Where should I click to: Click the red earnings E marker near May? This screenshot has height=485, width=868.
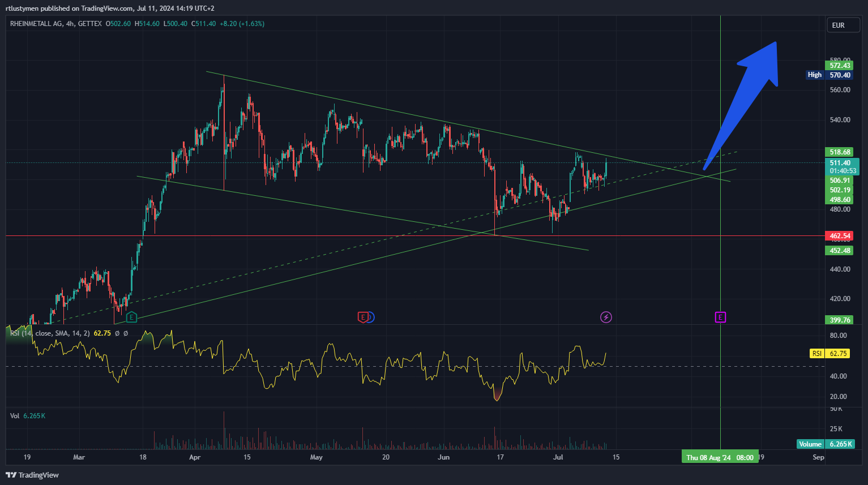pos(363,317)
